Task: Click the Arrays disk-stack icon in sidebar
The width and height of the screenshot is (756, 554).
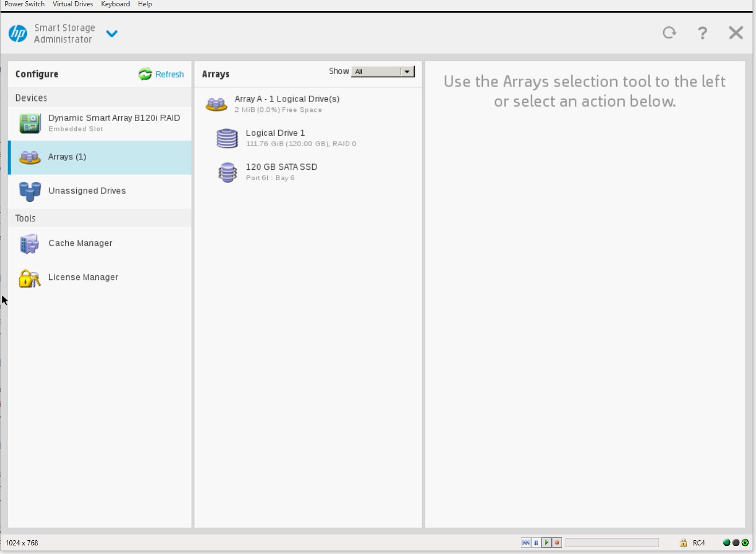Action: 30,157
